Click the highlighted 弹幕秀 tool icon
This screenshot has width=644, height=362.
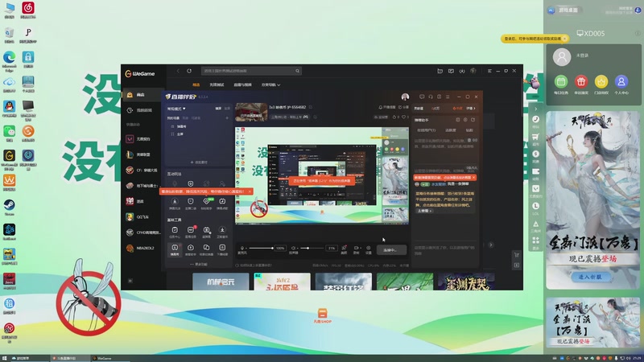click(175, 249)
